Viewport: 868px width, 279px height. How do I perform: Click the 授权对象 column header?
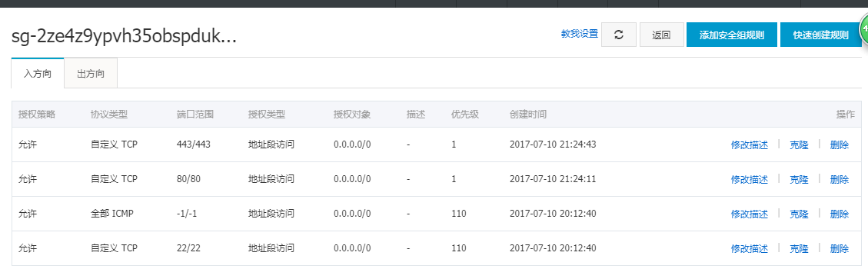click(x=352, y=115)
